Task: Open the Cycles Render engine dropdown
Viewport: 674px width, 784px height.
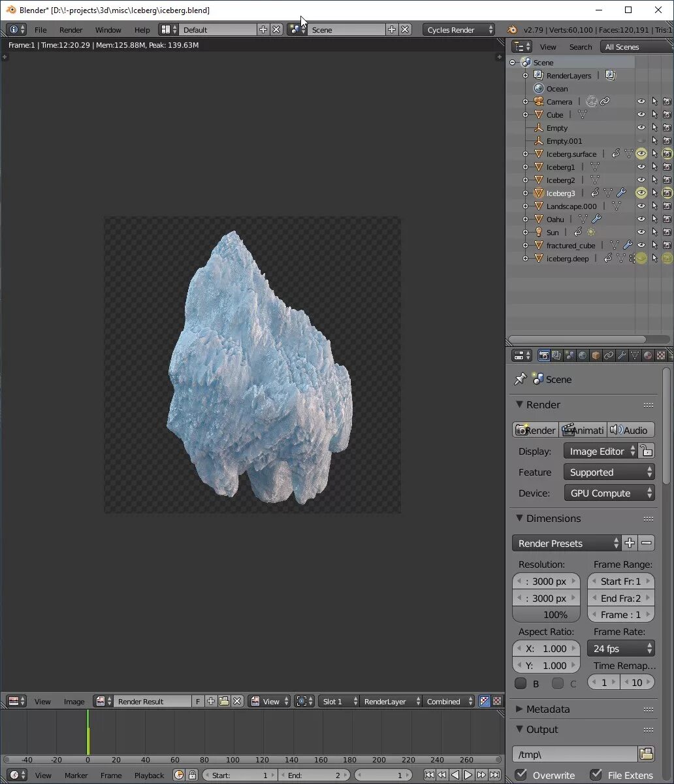Action: 459,29
